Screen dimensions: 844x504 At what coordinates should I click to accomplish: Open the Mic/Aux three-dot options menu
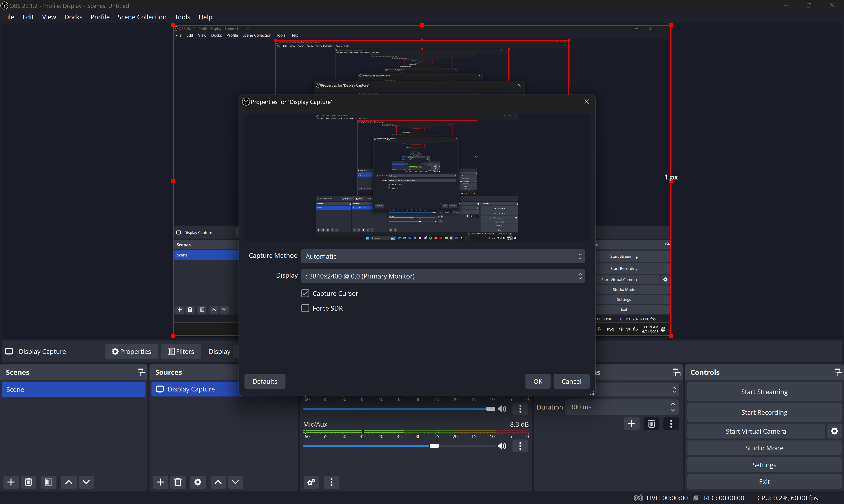point(520,446)
